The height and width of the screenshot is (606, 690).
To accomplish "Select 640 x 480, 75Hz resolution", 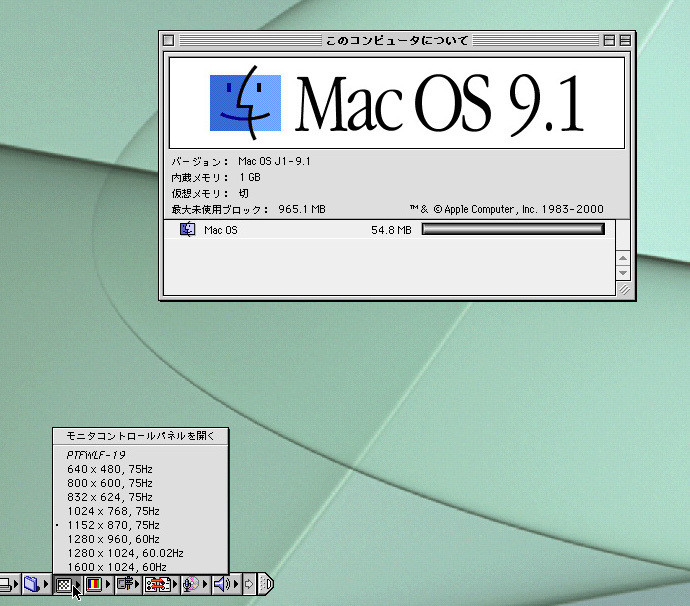I will click(x=140, y=469).
